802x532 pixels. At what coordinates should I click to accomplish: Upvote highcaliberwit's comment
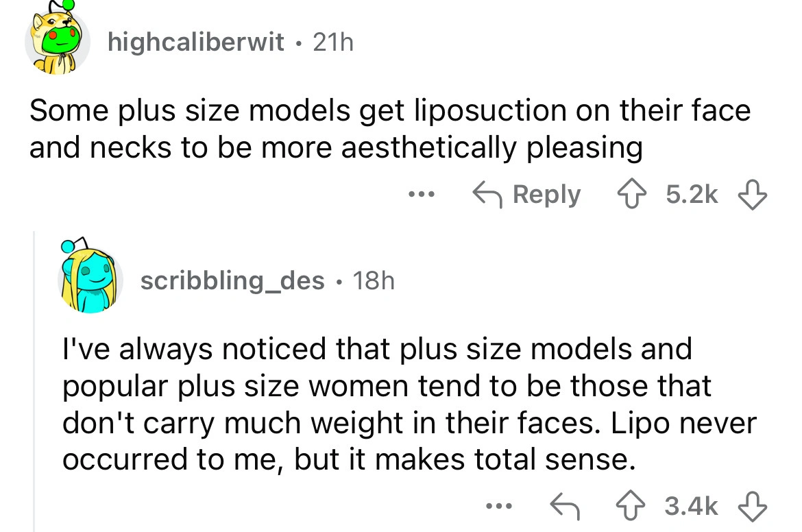click(632, 195)
